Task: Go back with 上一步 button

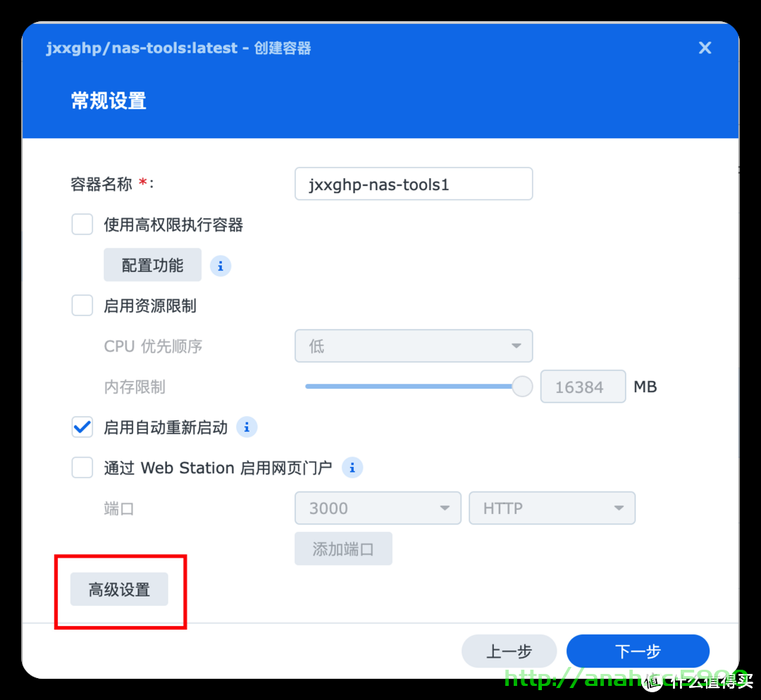Action: coord(509,651)
